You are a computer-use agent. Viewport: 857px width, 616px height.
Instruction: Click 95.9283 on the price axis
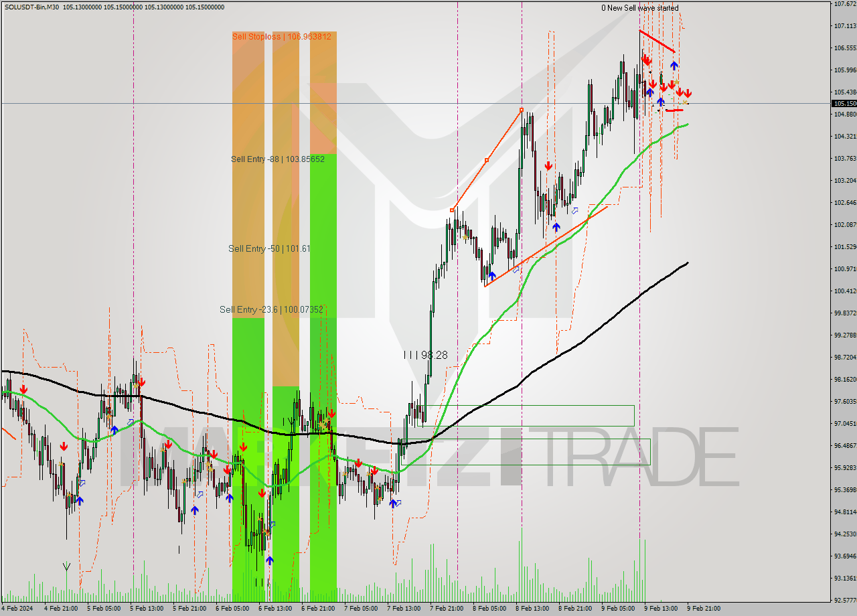pyautogui.click(x=845, y=467)
